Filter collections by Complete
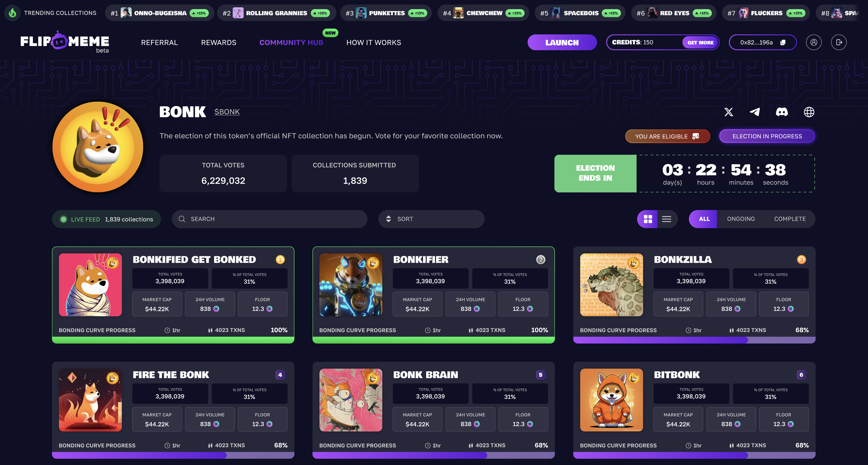This screenshot has width=868, height=465. tap(790, 219)
